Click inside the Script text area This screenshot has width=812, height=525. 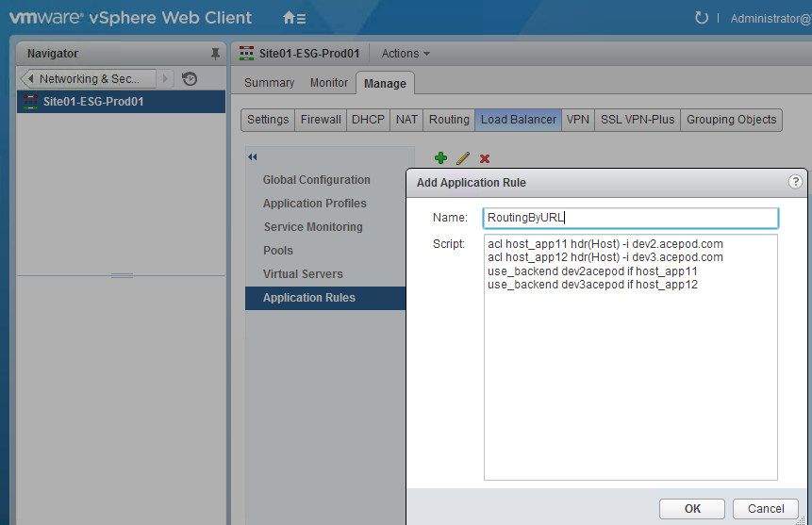[630, 357]
